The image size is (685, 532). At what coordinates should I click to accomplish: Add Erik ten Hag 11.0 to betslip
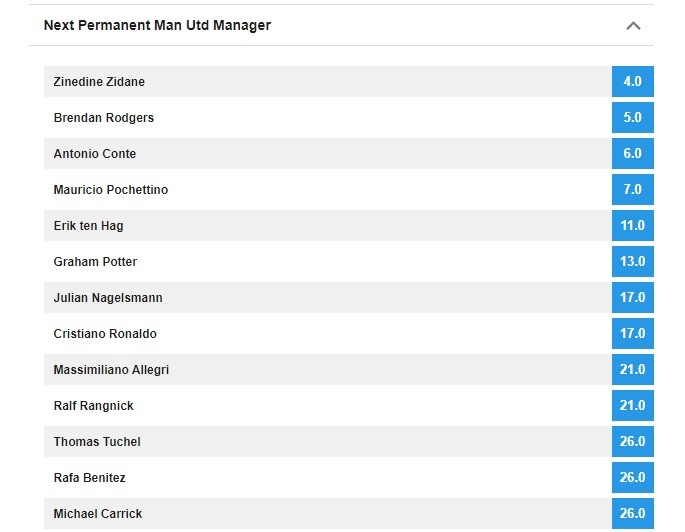[x=632, y=226]
